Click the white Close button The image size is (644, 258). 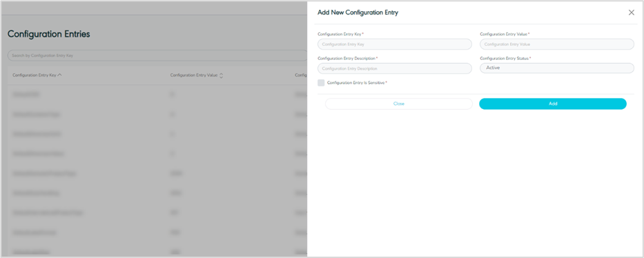pyautogui.click(x=399, y=103)
